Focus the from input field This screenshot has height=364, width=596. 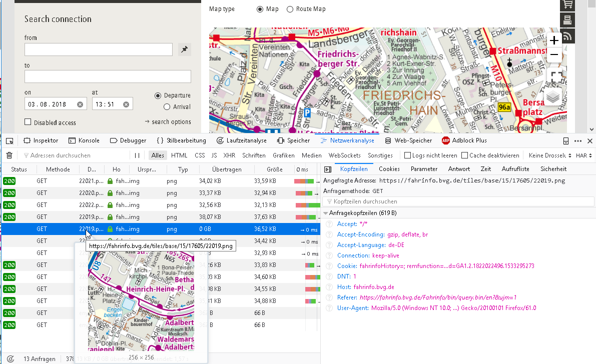[99, 49]
